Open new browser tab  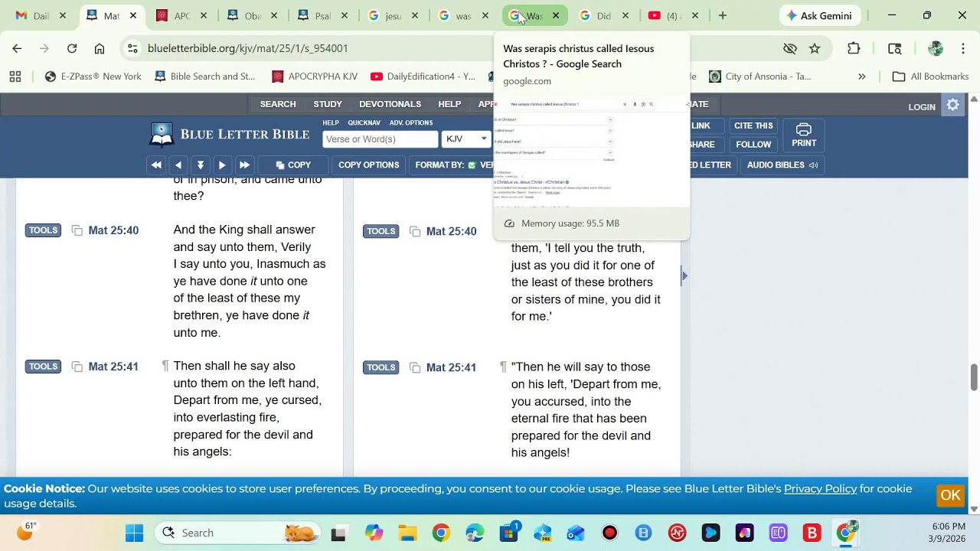coord(722,15)
